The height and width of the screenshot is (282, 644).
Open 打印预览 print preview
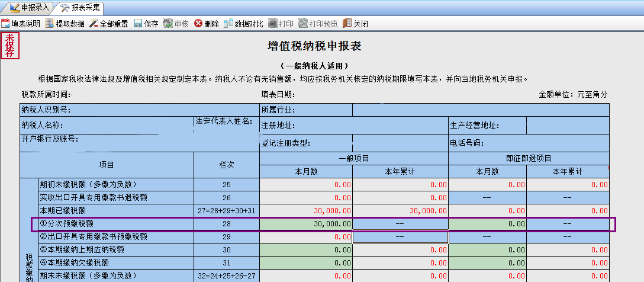click(x=318, y=24)
